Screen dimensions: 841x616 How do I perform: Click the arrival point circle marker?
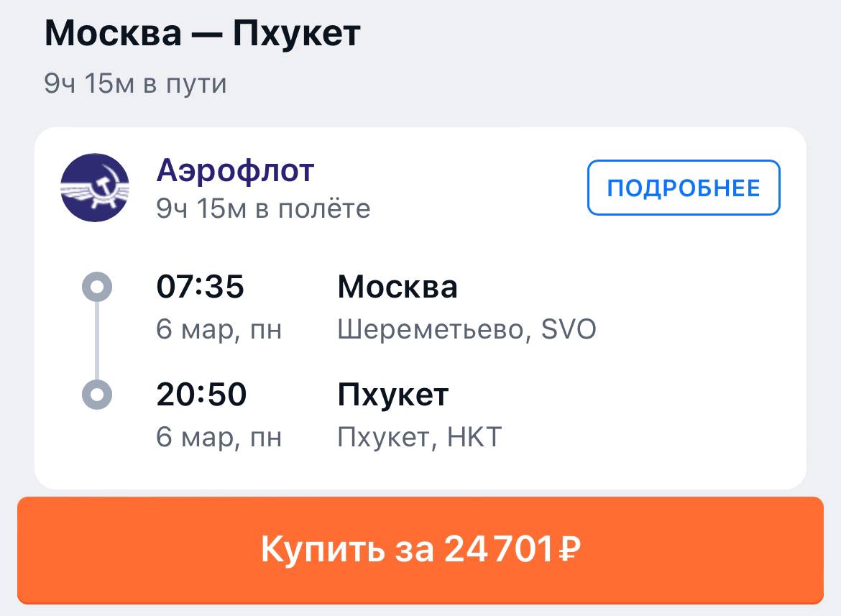(x=98, y=394)
